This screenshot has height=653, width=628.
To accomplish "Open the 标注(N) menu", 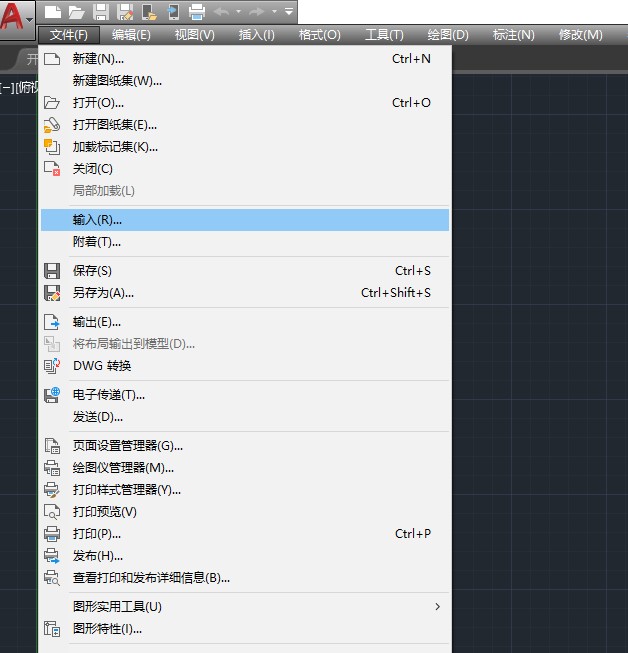I will [513, 35].
